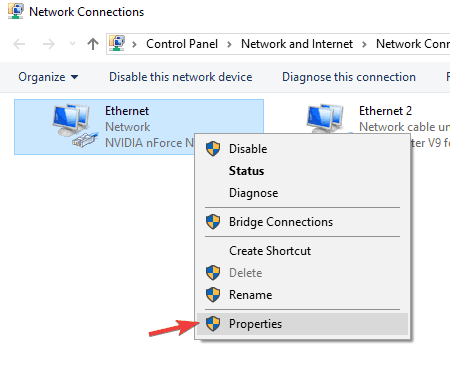Expand chevron after Control Panel breadcrumb
Screen dimensions: 450x391
pyautogui.click(x=229, y=44)
